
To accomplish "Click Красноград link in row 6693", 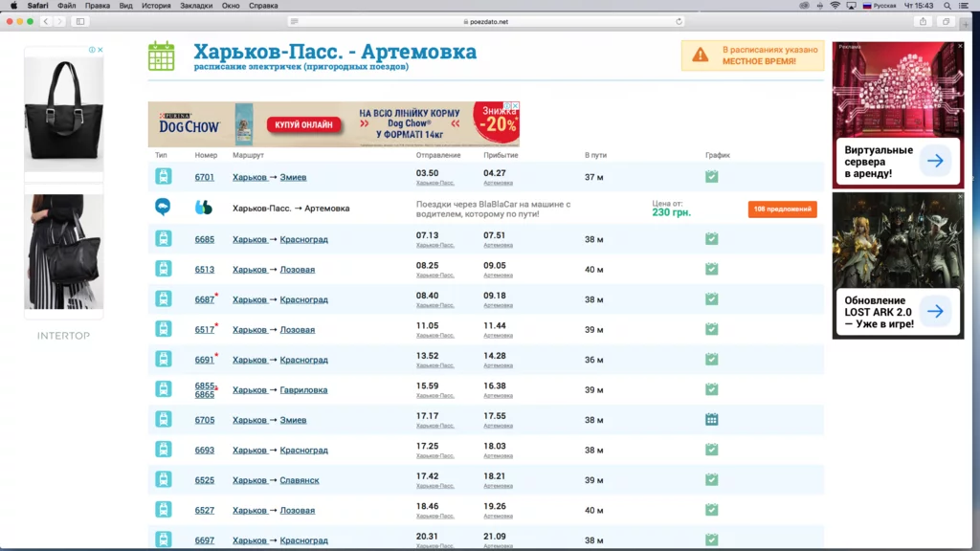I will (303, 451).
